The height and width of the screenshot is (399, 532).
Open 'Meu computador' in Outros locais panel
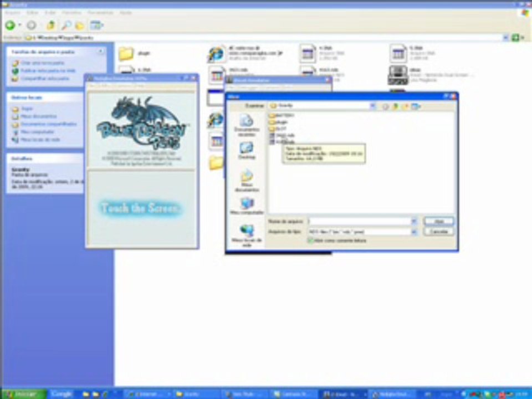(37, 132)
